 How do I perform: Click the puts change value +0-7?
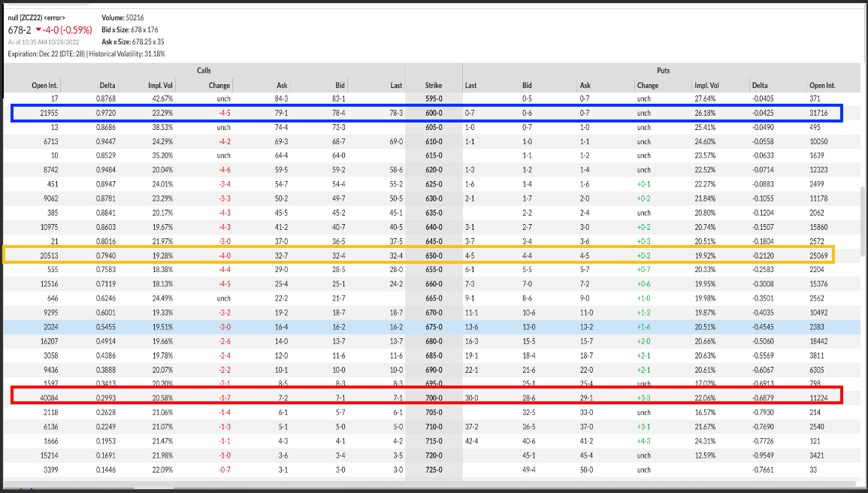click(644, 270)
